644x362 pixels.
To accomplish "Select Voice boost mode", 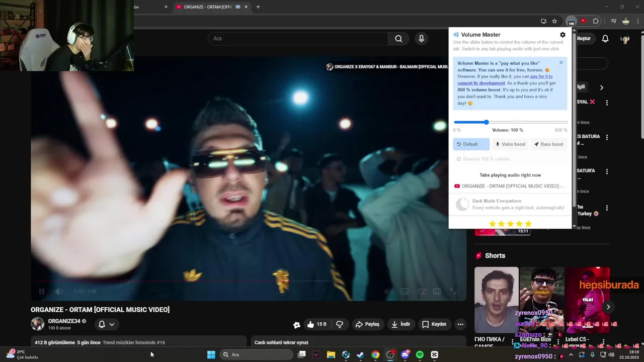I will [510, 144].
